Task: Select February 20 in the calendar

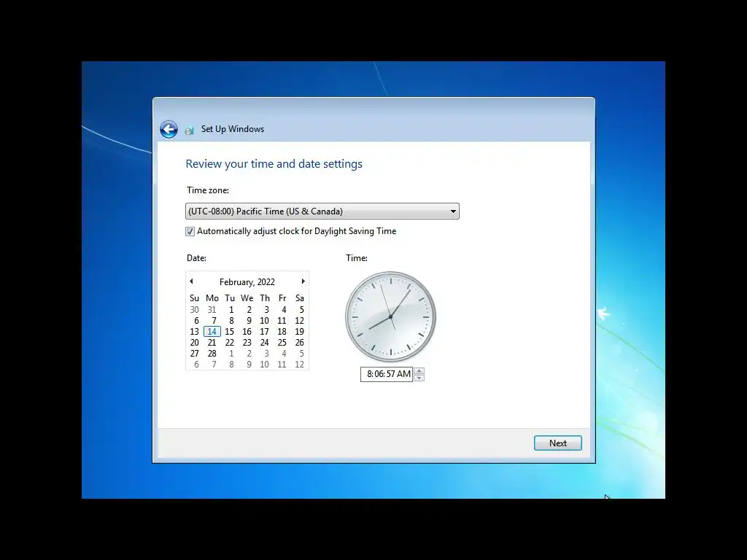Action: pos(194,343)
